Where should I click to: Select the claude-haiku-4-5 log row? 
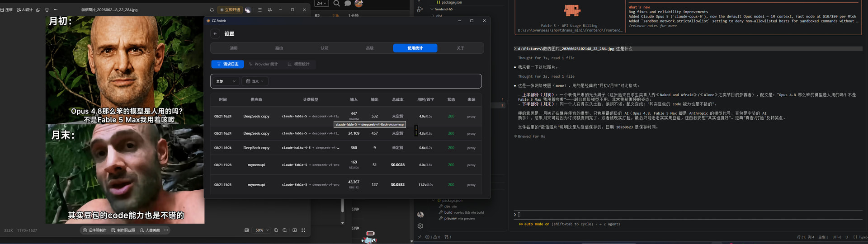(x=346, y=148)
